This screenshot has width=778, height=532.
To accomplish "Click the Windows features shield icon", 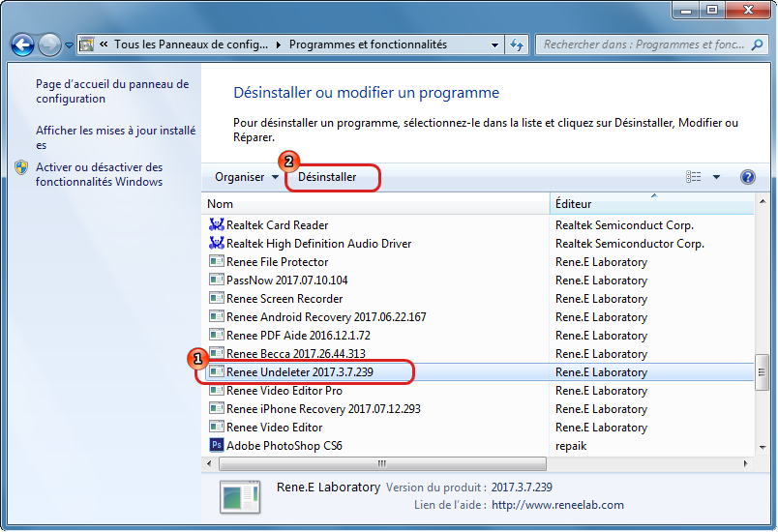I will [x=21, y=167].
